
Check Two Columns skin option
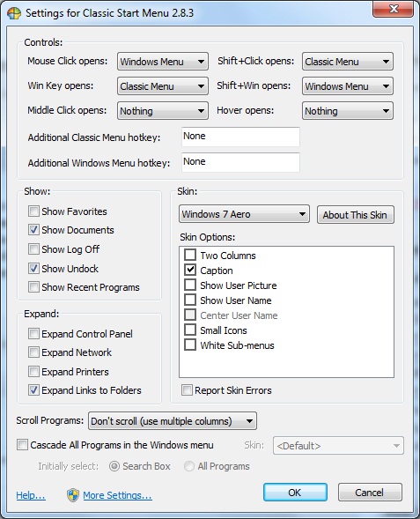(190, 256)
